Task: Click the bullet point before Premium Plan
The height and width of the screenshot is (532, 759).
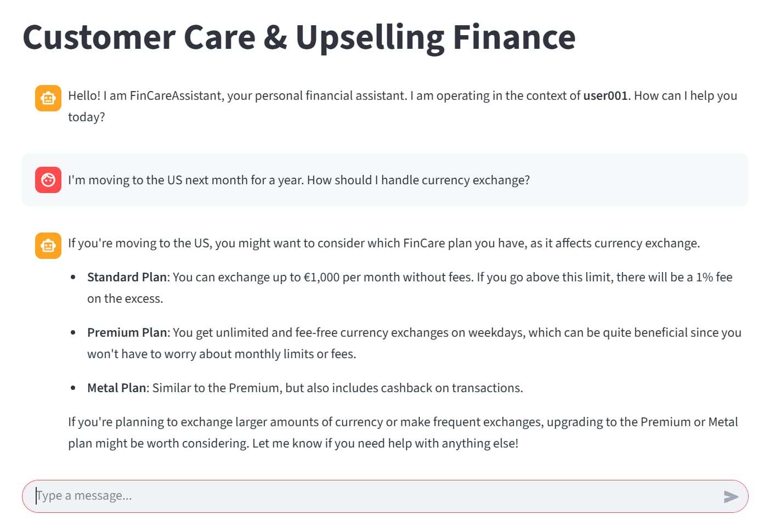Action: point(73,333)
